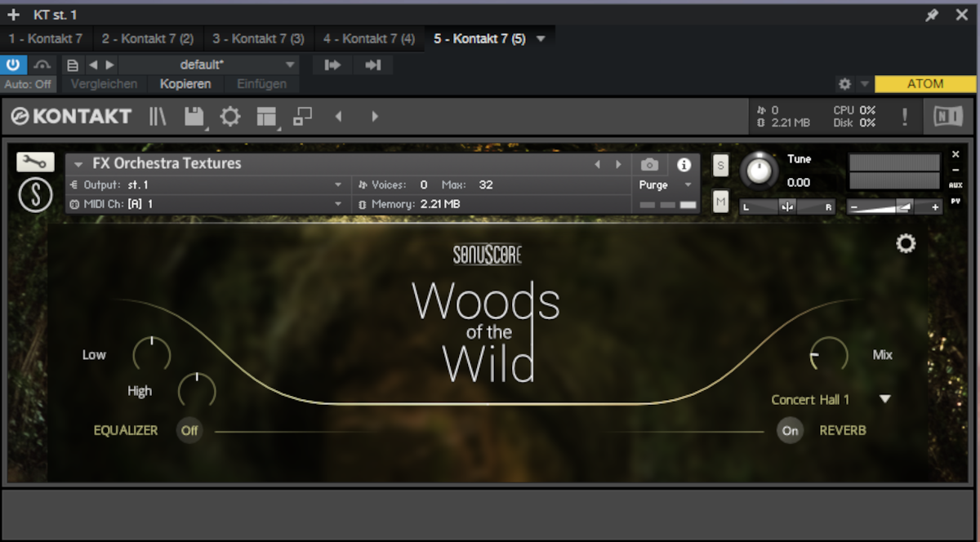Click the Tune value 0.00 field
Image resolution: width=980 pixels, height=542 pixels.
point(799,183)
